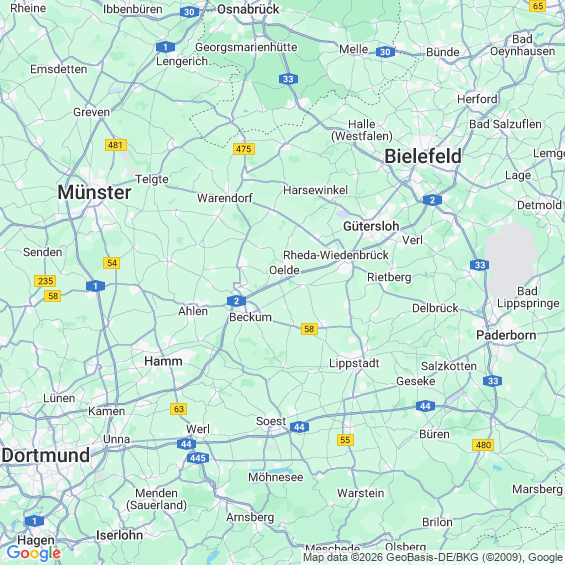Screen dimensions: 565x565
Task: Click the Paderborn city label
Action: click(x=506, y=335)
